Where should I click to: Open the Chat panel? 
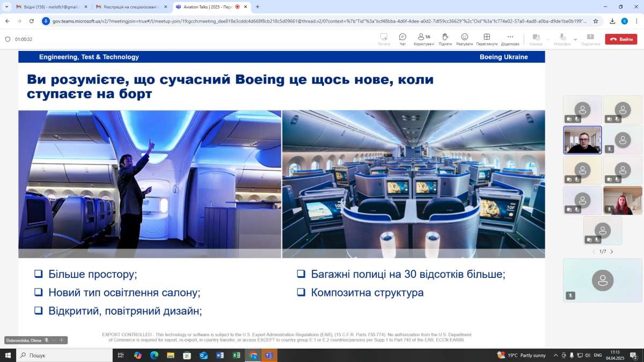(x=402, y=39)
